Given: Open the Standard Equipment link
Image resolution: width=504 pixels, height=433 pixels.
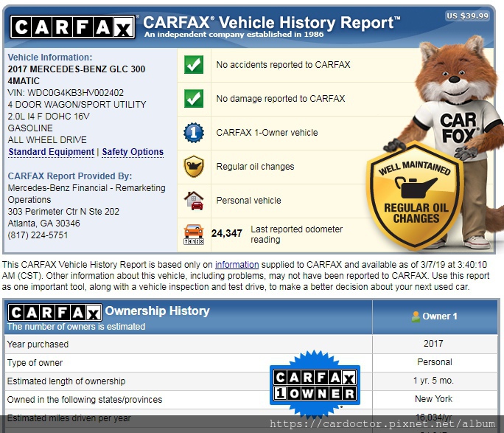Looking at the screenshot, I should coord(52,152).
